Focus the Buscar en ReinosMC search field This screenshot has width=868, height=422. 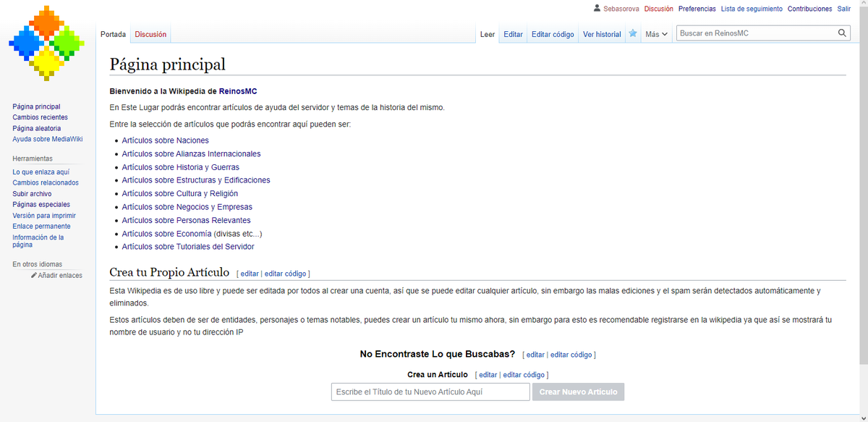(756, 33)
